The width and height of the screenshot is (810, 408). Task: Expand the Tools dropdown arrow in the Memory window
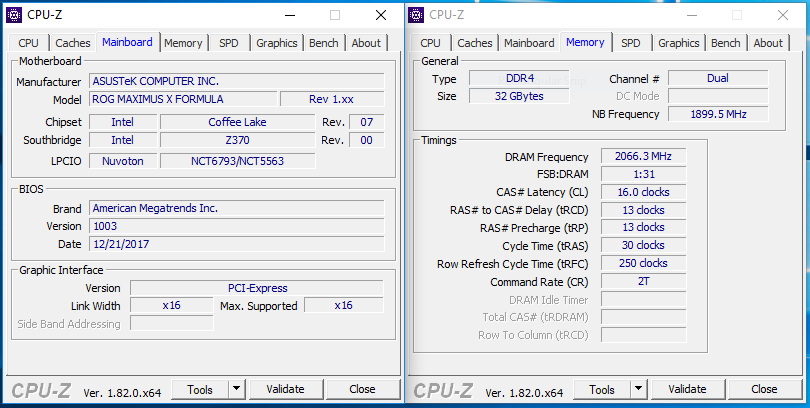639,389
